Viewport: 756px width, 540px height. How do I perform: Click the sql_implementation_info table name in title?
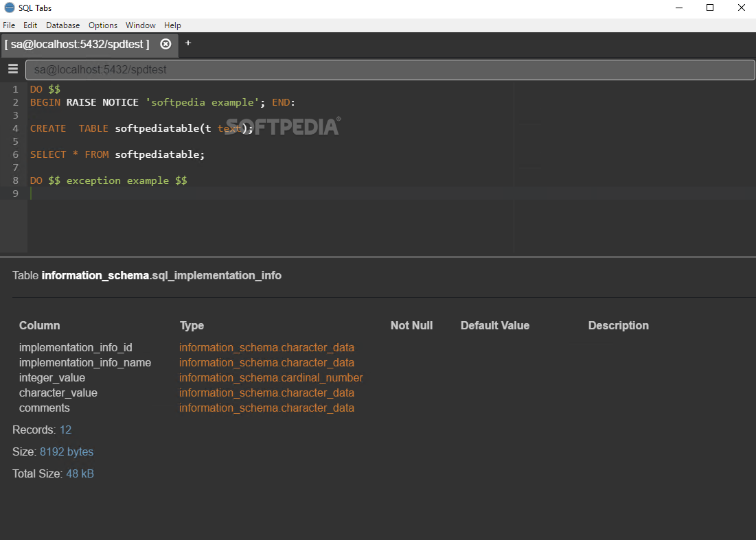pos(216,276)
